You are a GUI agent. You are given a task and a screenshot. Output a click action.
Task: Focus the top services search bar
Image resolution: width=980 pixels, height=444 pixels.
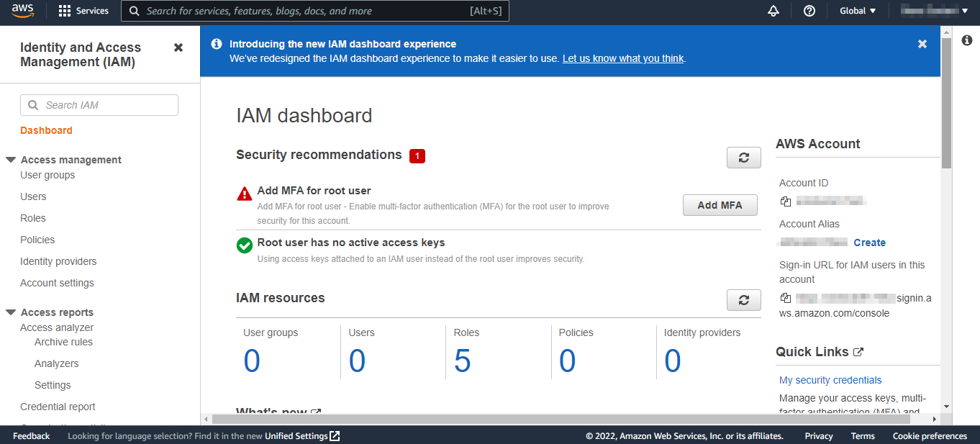tap(315, 11)
